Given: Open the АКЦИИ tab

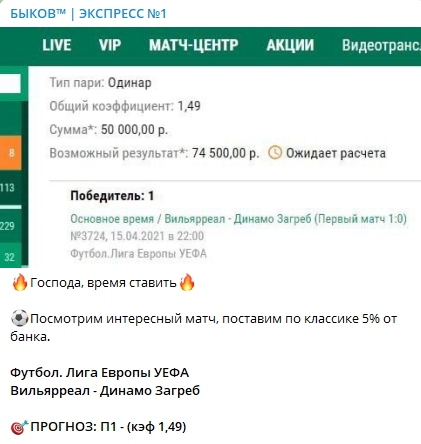Looking at the screenshot, I should 290,45.
